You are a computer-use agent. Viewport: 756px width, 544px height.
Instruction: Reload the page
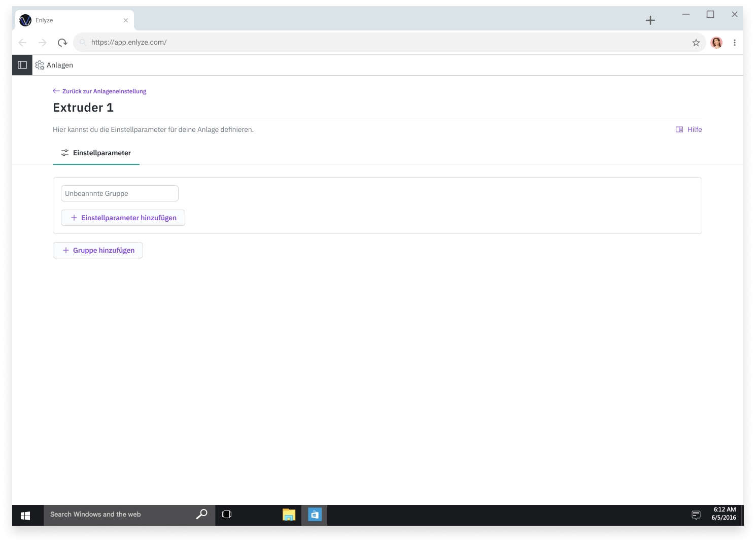(62, 43)
